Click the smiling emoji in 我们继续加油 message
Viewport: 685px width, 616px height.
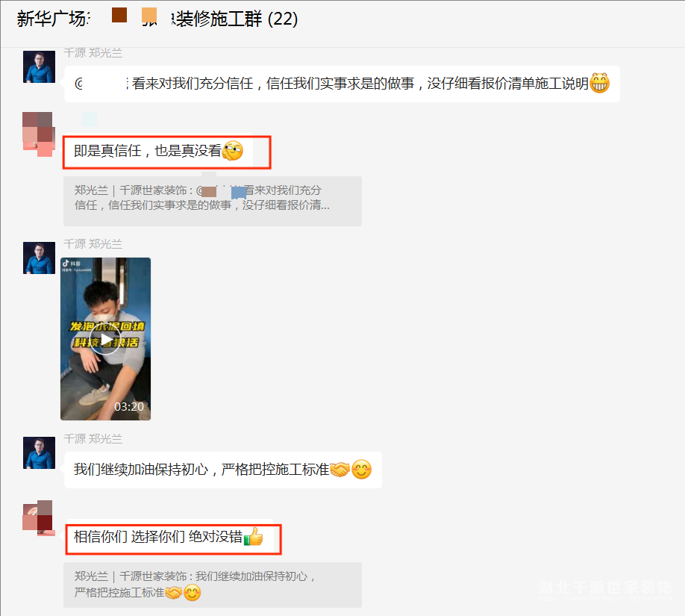click(362, 470)
